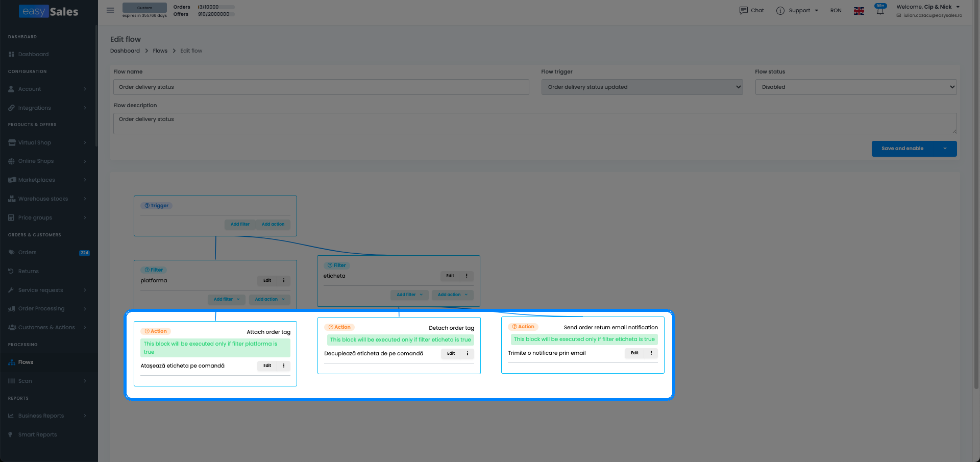The image size is (980, 462).
Task: Click the RON currency selector
Action: coord(836,10)
